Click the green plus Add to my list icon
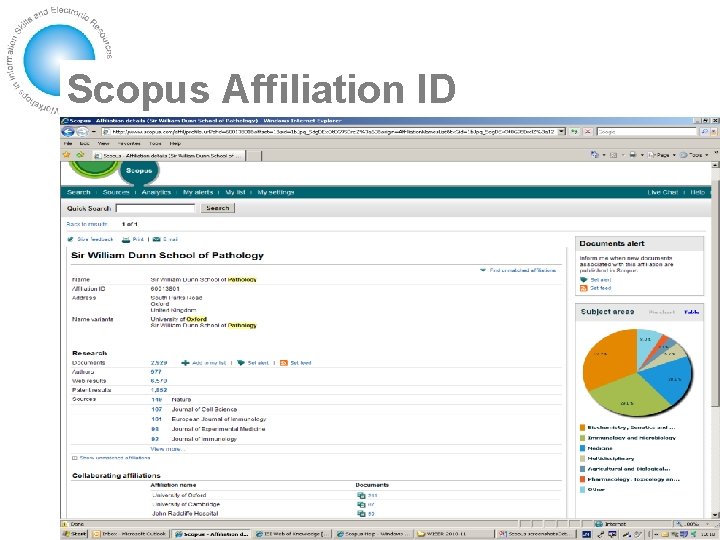This screenshot has height=540, width=720. (185, 363)
